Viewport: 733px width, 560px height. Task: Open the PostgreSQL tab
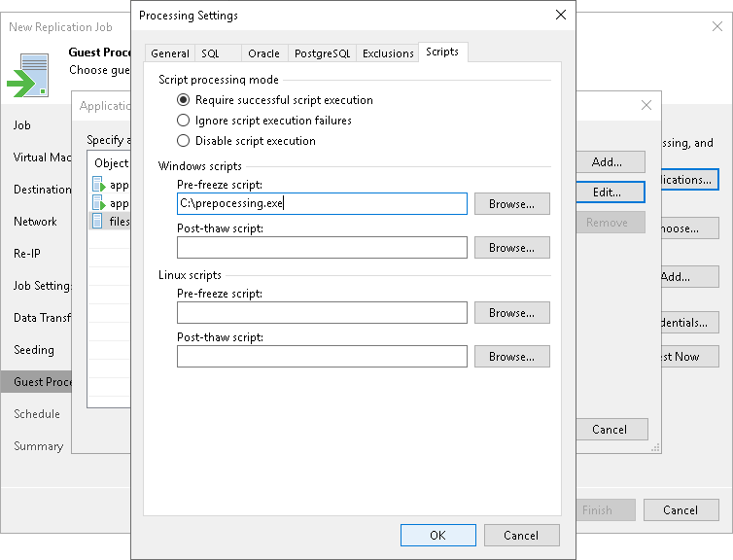(321, 53)
